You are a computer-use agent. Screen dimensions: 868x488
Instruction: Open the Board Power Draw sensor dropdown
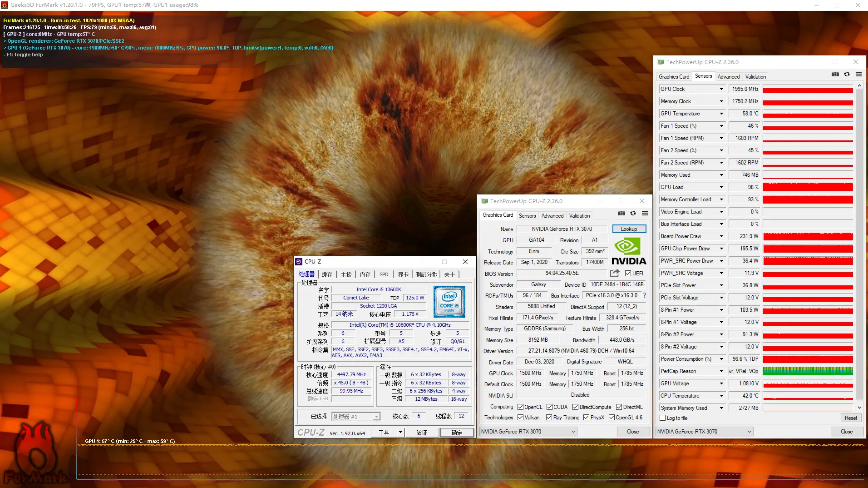(x=721, y=236)
